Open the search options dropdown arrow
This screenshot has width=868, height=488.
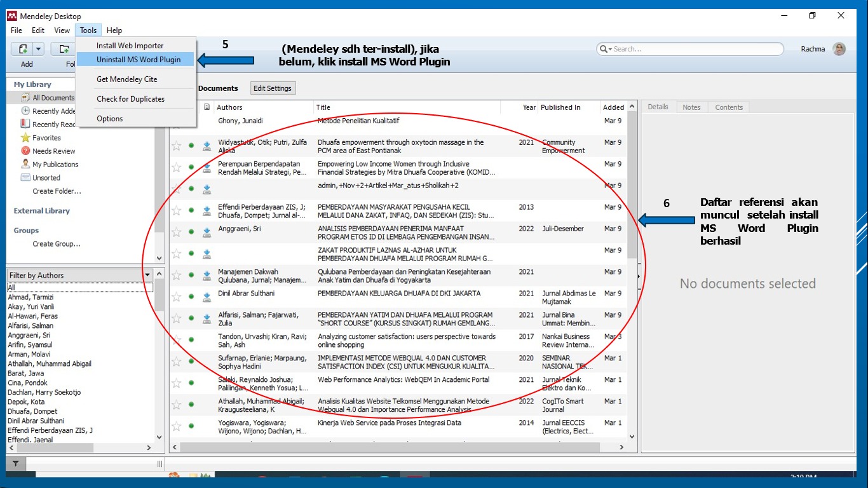[x=612, y=48]
